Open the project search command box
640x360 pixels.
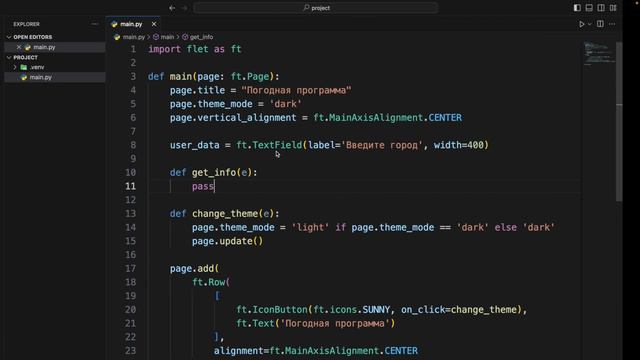[316, 8]
